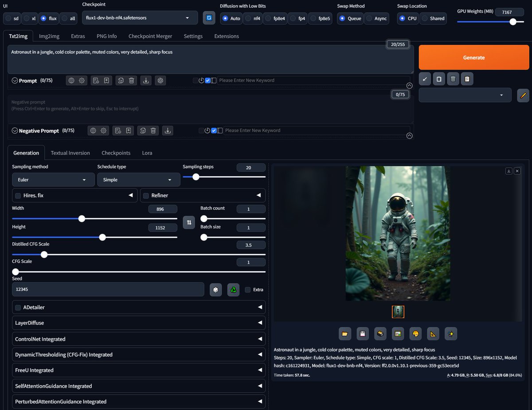Click the floppy disk save image icon
This screenshot has width=532, height=410.
pos(362,334)
